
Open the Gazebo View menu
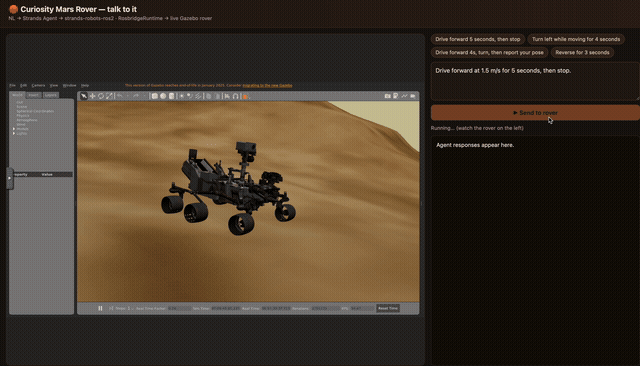pyautogui.click(x=54, y=85)
